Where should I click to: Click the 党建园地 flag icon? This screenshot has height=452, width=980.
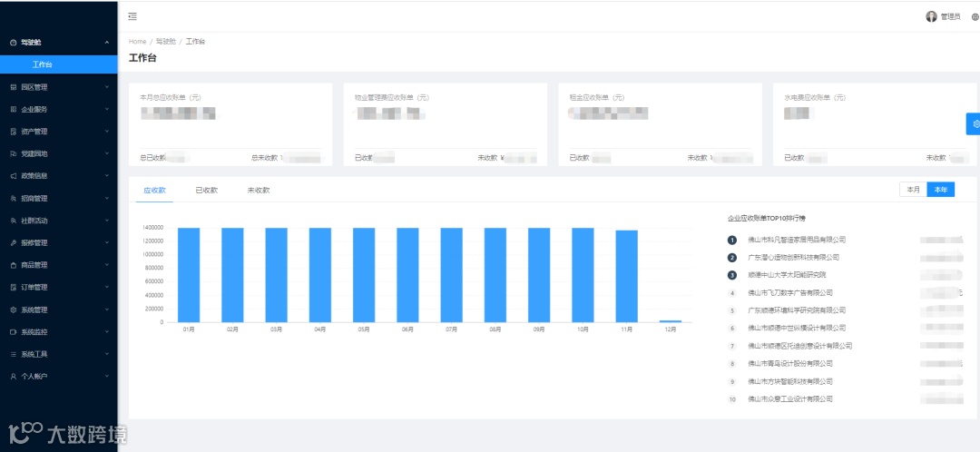click(x=14, y=153)
